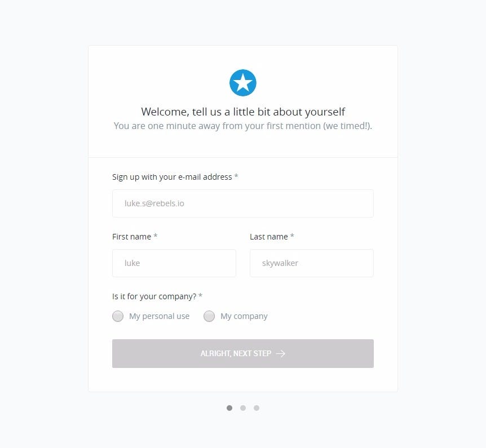
Task: Jump to third step pagination dot
Action: point(257,408)
